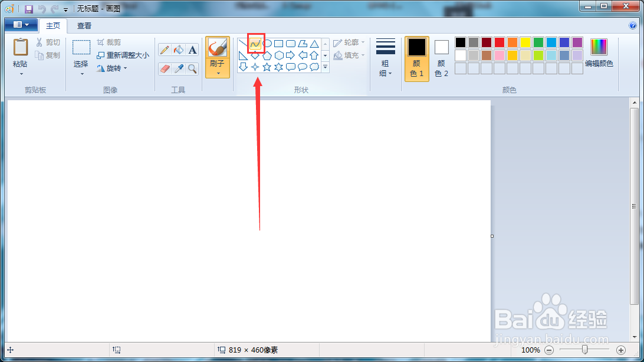Click the Crop (裁剪) button

(x=109, y=42)
